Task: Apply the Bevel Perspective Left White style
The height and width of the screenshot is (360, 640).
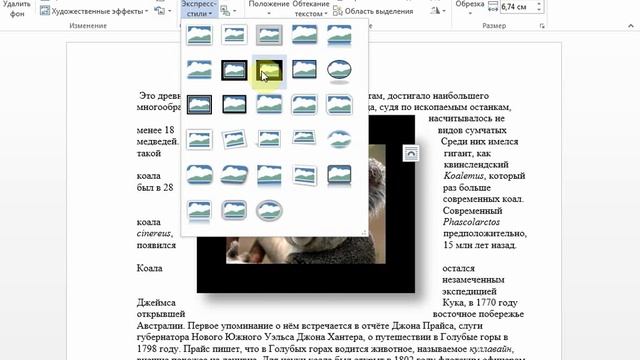Action: [x=304, y=175]
